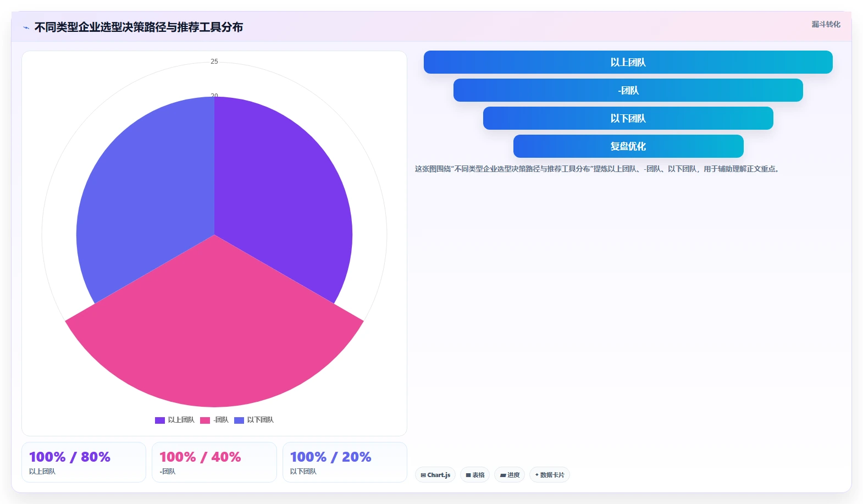Click the 数据卡片 tag chip

[550, 475]
